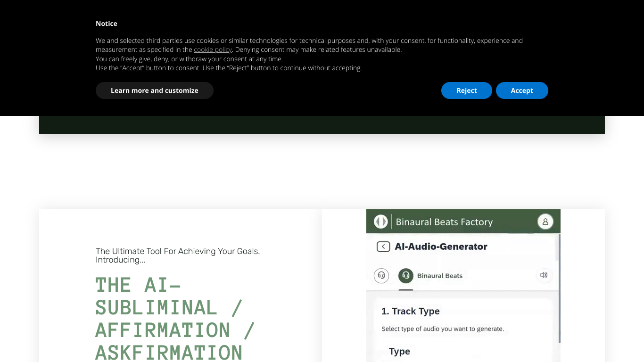Click 'The Ultimate Tool For Achieving Your Goals.' text
The width and height of the screenshot is (644, 362).
pos(178,251)
